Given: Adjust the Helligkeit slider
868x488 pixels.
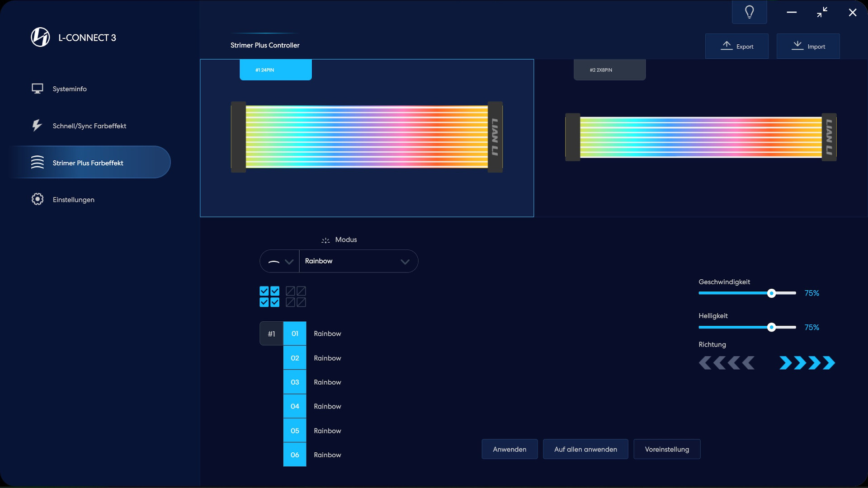Looking at the screenshot, I should pos(747,327).
